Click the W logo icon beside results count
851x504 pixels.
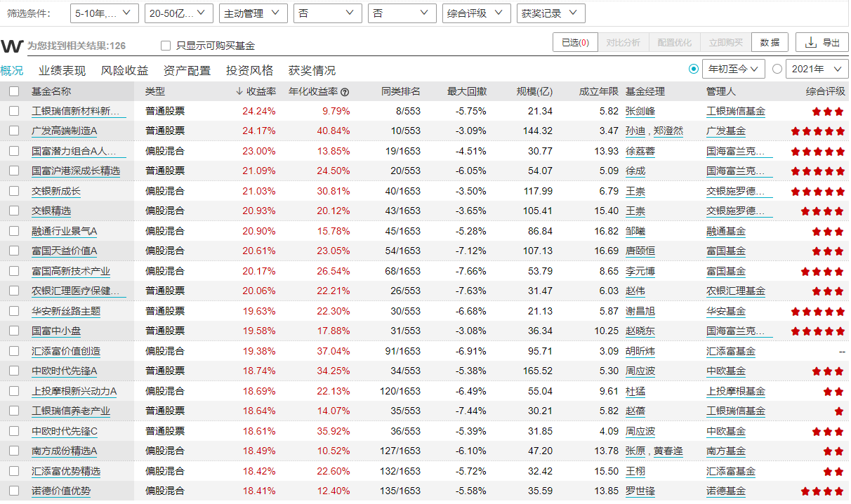(13, 46)
